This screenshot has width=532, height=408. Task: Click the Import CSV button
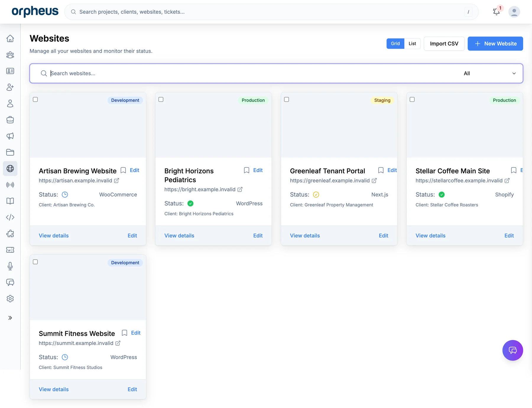(x=444, y=43)
